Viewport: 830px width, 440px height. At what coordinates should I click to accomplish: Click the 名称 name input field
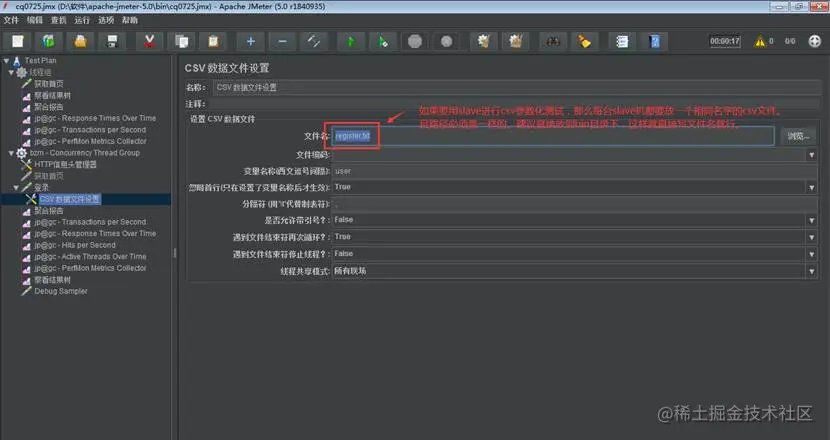(517, 87)
